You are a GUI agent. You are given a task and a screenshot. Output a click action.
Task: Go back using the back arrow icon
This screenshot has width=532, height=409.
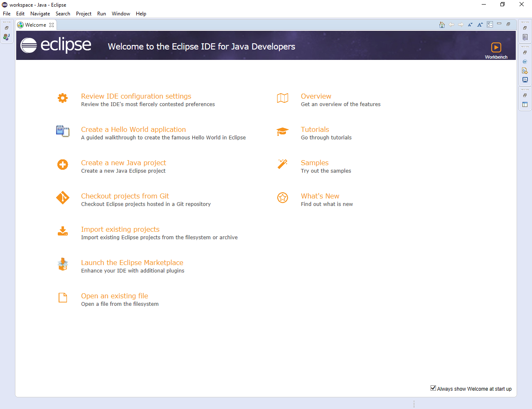tap(451, 25)
